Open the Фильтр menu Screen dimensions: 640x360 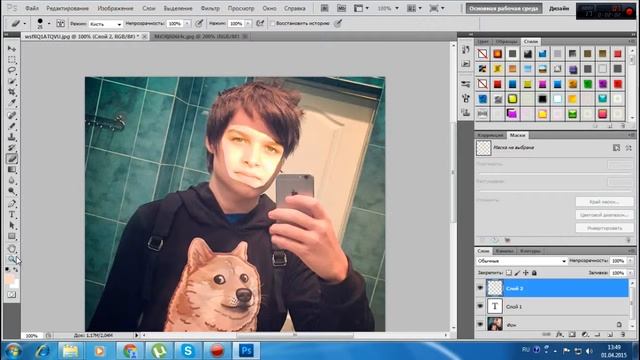point(210,8)
